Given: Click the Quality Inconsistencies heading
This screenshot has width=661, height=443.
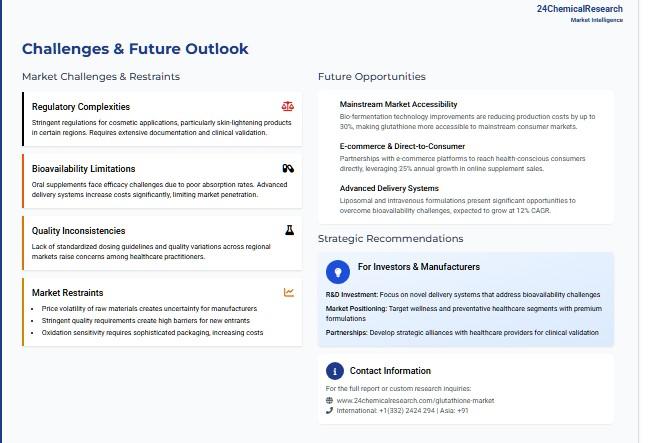Looking at the screenshot, I should [78, 231].
